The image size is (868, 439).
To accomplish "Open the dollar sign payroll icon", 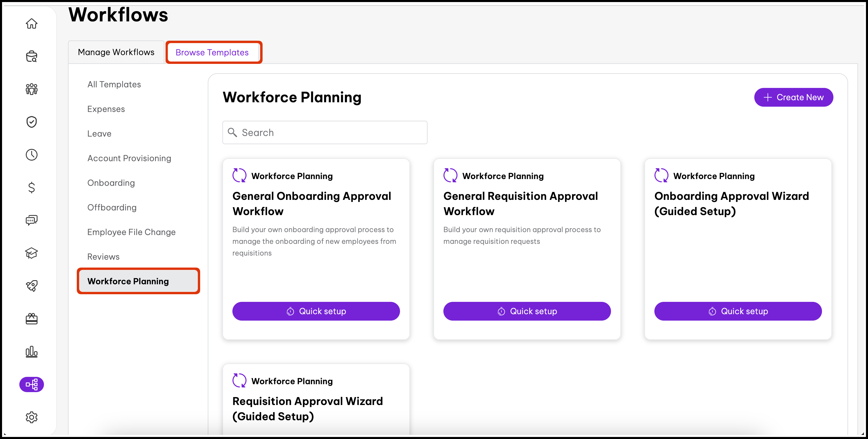I will pyautogui.click(x=31, y=187).
